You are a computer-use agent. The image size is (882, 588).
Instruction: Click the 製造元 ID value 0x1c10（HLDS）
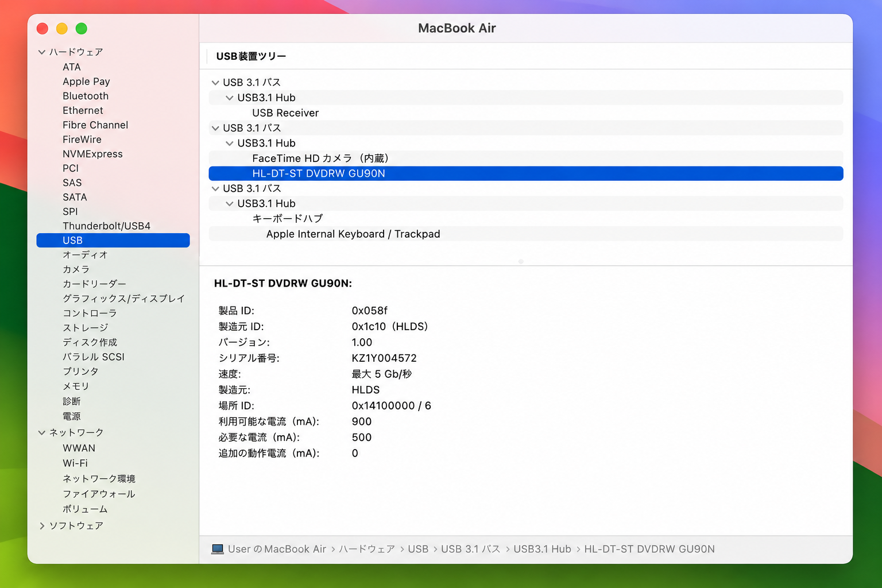390,327
